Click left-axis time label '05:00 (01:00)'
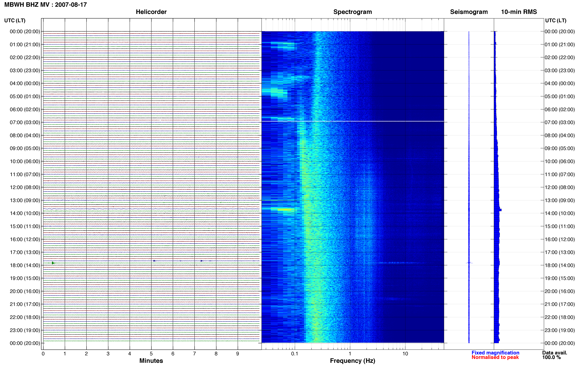Viewport: 588px width, 368px height. pyautogui.click(x=25, y=96)
